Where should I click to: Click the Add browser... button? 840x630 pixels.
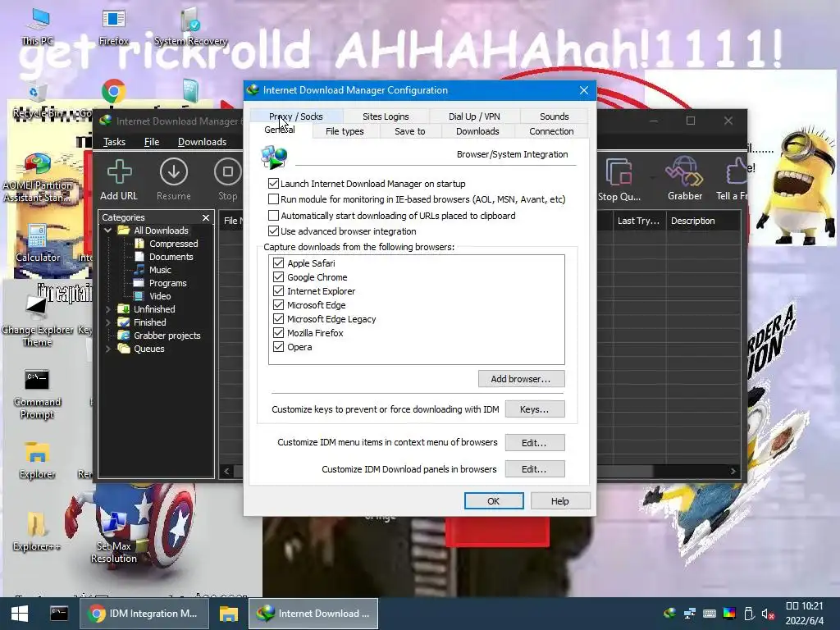coord(521,379)
